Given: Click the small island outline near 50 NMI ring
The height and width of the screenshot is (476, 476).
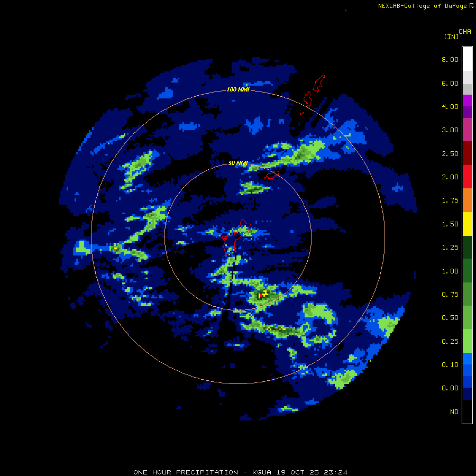Looking at the screenshot, I should tap(272, 175).
